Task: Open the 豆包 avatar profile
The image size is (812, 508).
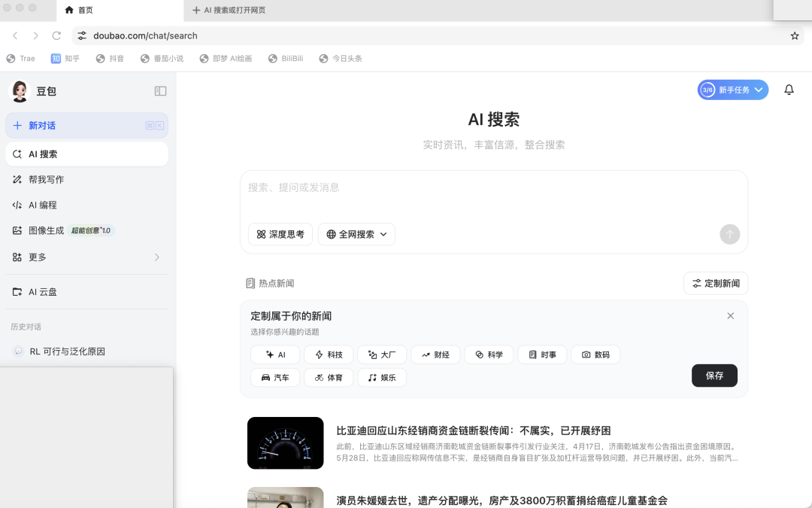Action: tap(20, 91)
